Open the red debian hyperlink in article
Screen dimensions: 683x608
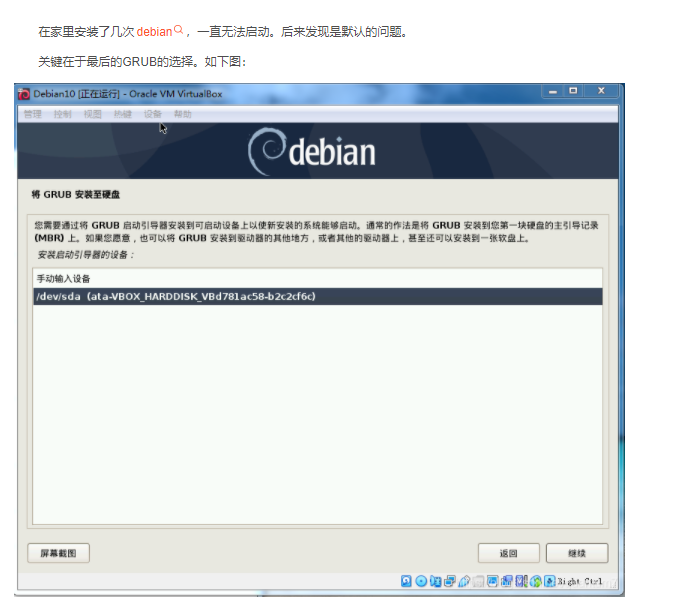(155, 32)
